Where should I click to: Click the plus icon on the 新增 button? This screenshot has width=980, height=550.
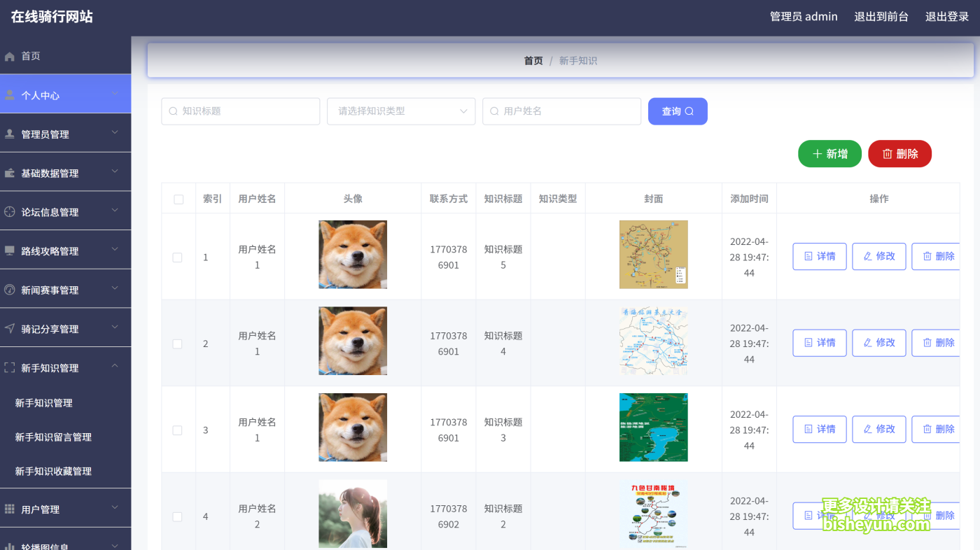click(818, 153)
